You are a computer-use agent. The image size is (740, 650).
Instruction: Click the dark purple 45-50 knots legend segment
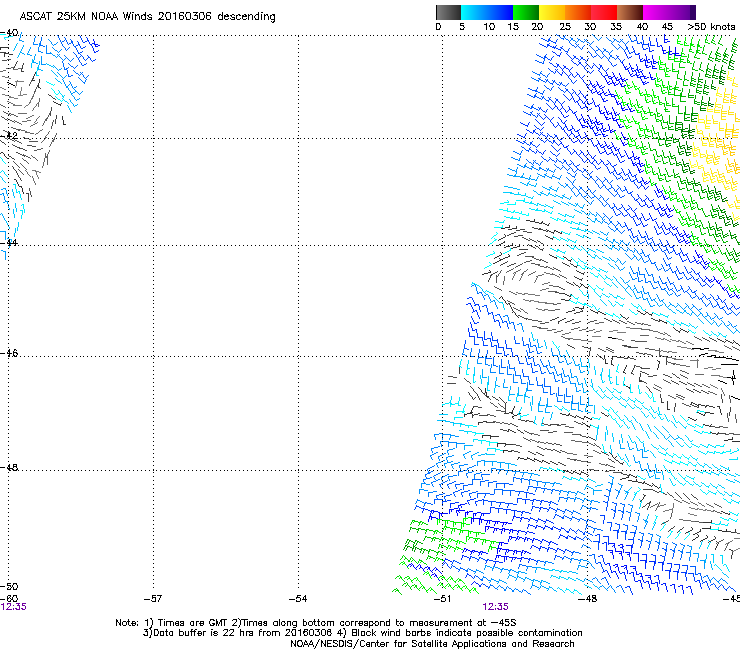coord(682,12)
